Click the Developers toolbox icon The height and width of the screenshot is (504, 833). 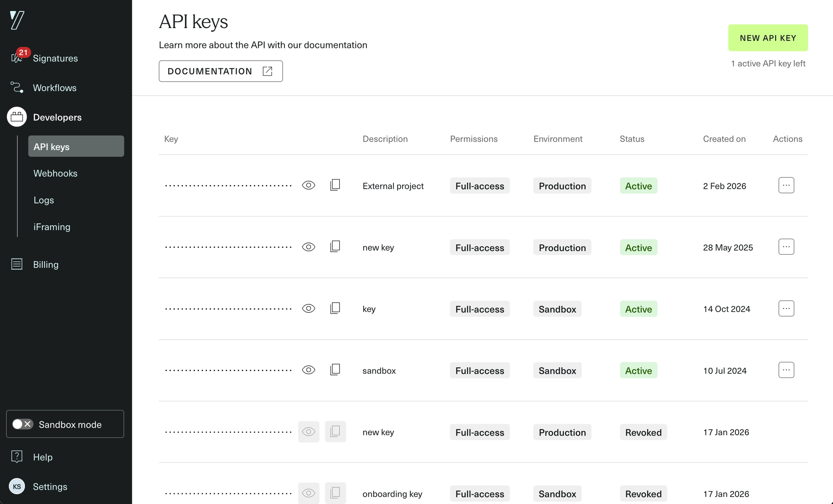coord(17,117)
